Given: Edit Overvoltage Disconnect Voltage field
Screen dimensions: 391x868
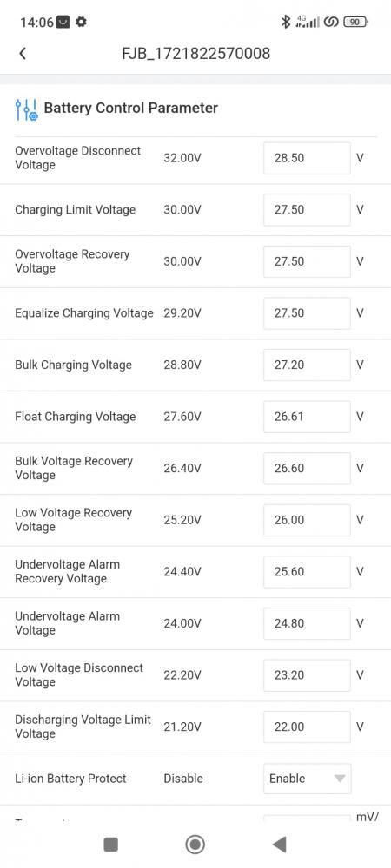Looking at the screenshot, I should point(307,158).
